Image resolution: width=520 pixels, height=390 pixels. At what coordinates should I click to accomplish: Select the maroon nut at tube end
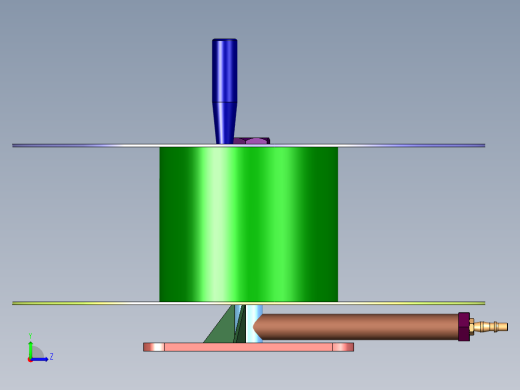pos(464,327)
